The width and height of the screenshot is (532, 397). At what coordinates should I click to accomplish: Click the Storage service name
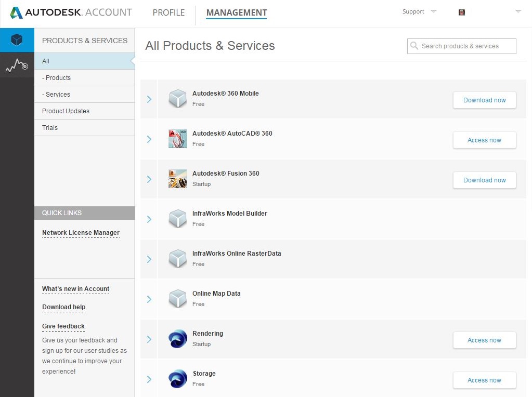coord(204,373)
